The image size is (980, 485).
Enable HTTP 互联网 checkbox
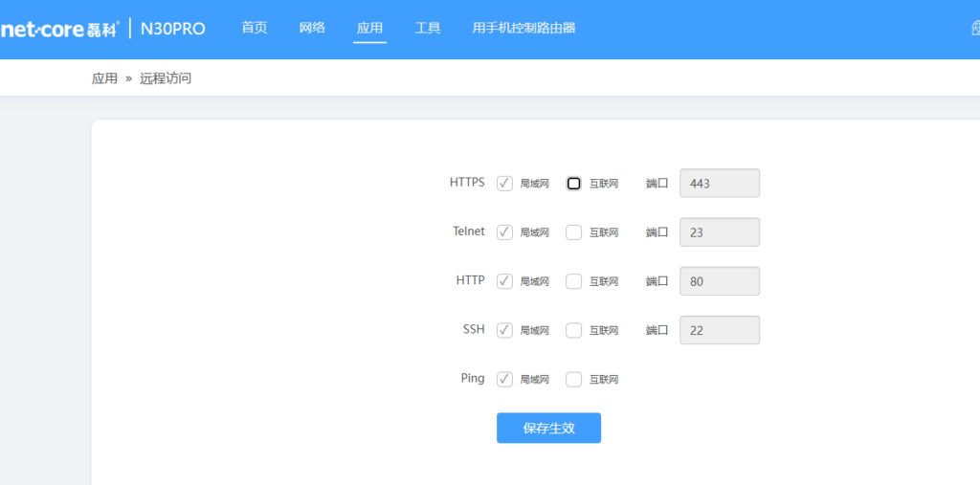click(x=573, y=281)
